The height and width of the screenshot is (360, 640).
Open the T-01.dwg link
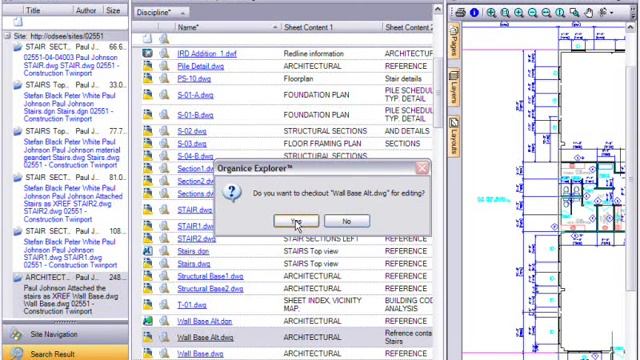[x=192, y=305]
